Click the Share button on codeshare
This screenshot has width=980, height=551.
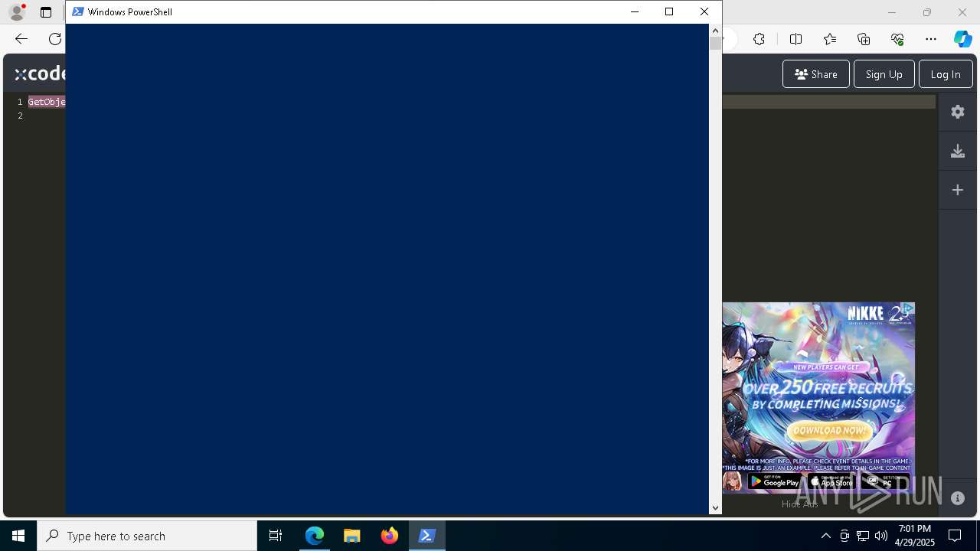pyautogui.click(x=815, y=74)
